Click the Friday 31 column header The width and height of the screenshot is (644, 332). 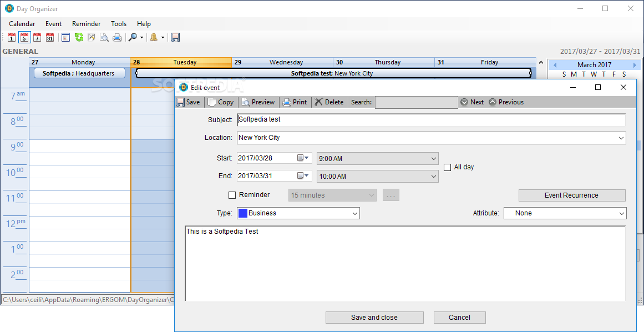point(485,62)
